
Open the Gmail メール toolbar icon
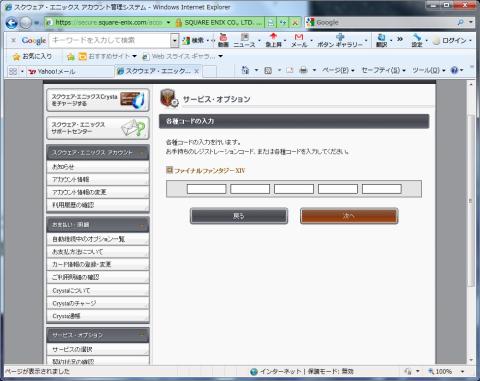click(x=299, y=40)
